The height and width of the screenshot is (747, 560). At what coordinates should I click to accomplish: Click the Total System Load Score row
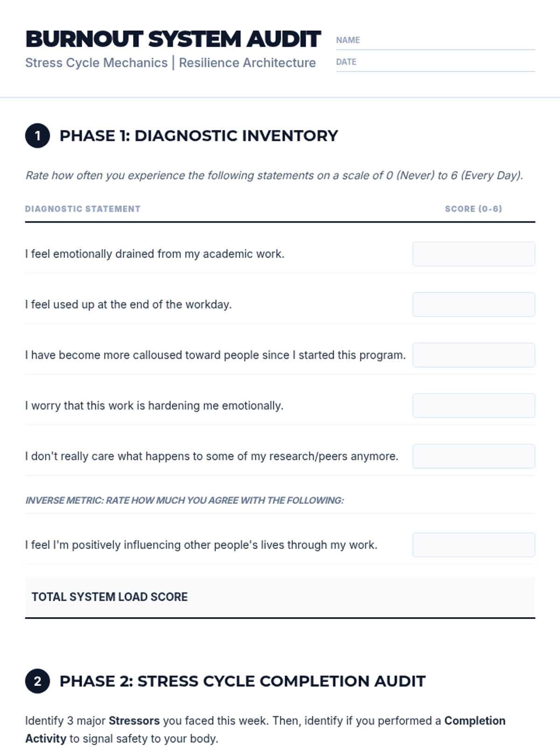click(x=280, y=597)
